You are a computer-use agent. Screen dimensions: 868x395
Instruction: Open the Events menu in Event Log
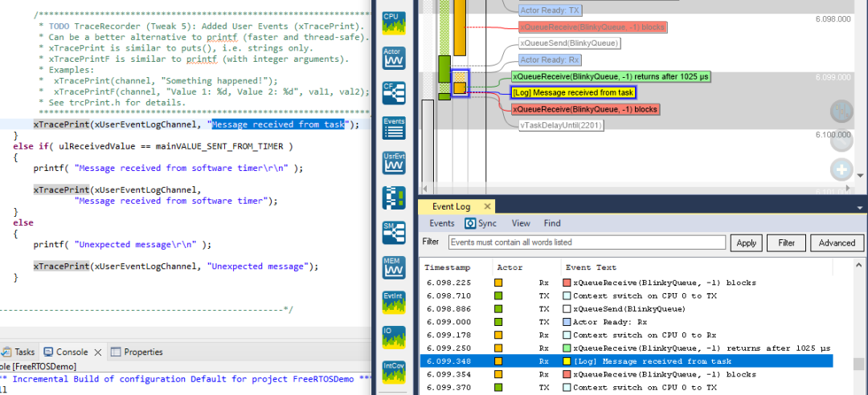pos(441,223)
